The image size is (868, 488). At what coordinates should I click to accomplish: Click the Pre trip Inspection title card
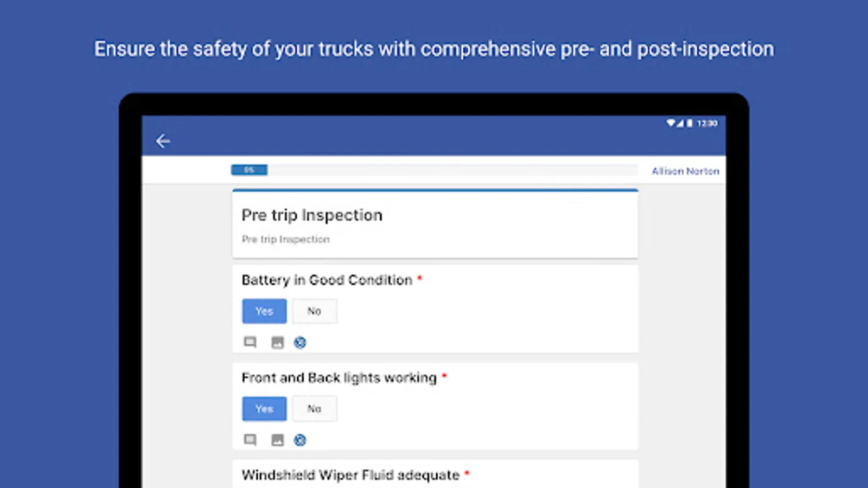click(435, 224)
